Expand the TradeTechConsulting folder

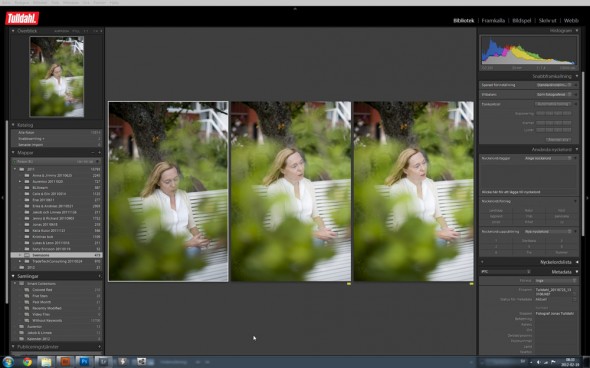tap(20, 261)
